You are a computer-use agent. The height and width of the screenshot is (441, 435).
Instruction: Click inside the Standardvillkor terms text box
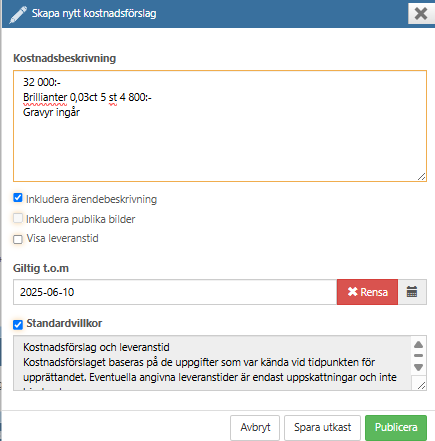212,363
